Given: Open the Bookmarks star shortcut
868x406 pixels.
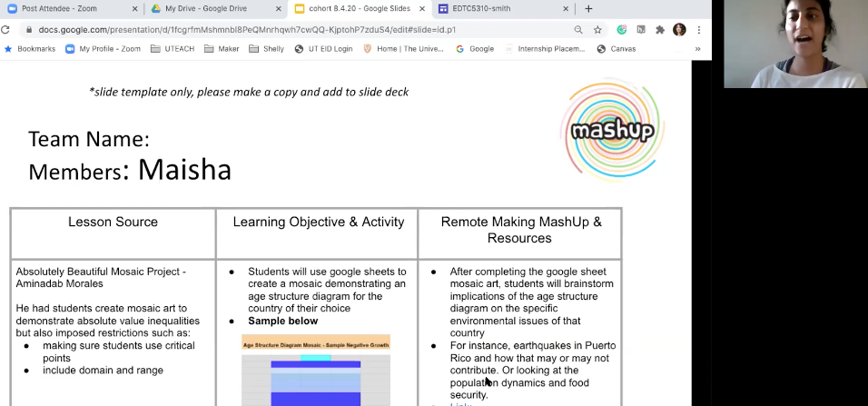Looking at the screenshot, I should coord(31,49).
